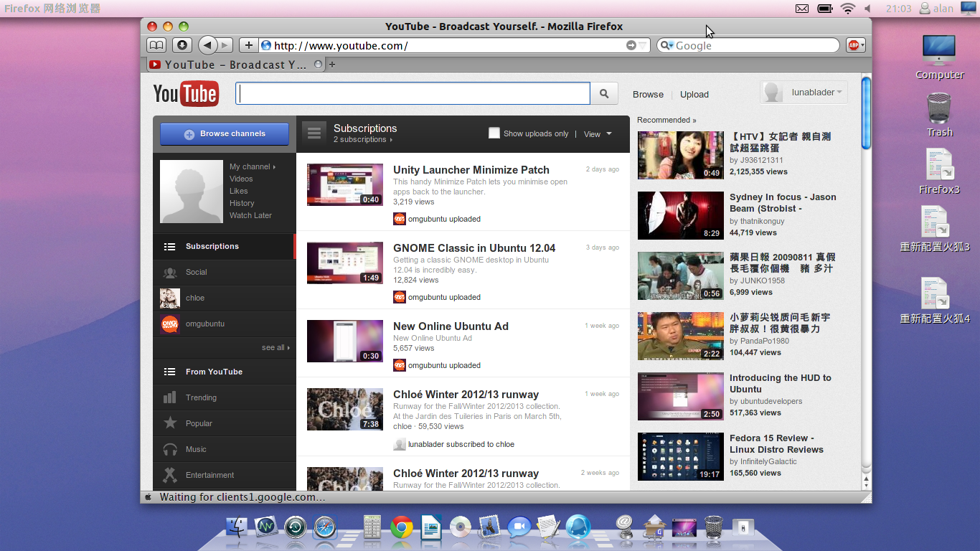980x551 pixels.
Task: Open a new tab with the plus button
Action: 332,65
